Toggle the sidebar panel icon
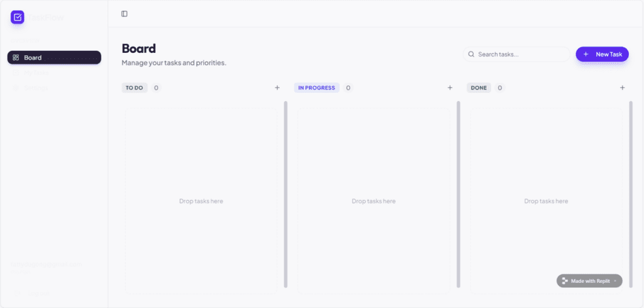The height and width of the screenshot is (308, 644). click(125, 14)
